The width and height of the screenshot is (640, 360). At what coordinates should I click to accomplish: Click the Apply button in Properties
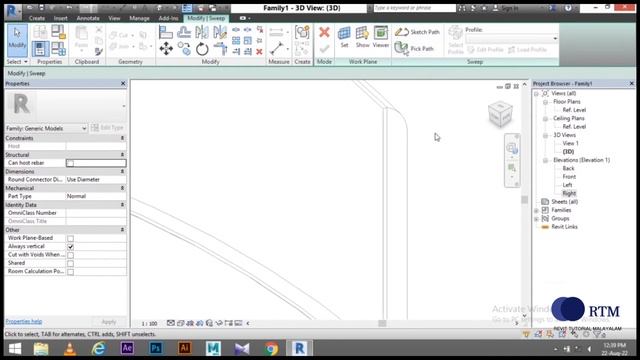pos(109,322)
